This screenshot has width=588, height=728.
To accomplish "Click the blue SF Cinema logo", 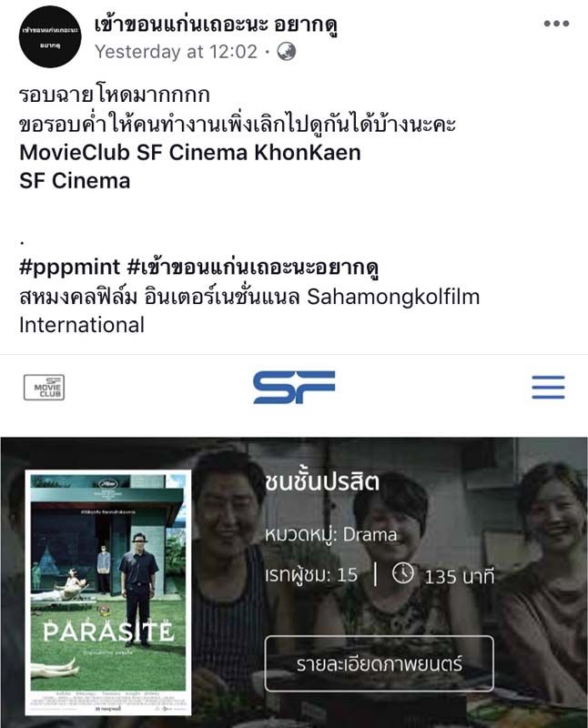I will point(294,387).
